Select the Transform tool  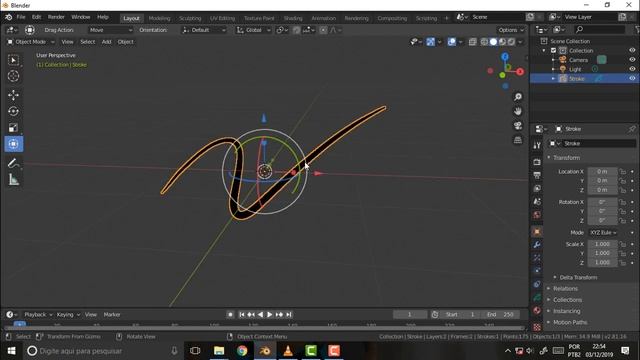pos(13,144)
